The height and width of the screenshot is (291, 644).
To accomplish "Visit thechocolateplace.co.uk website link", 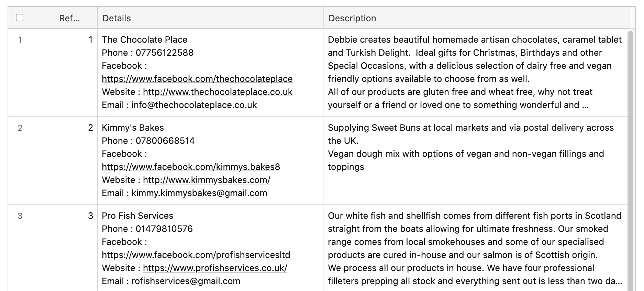I will pos(218,92).
